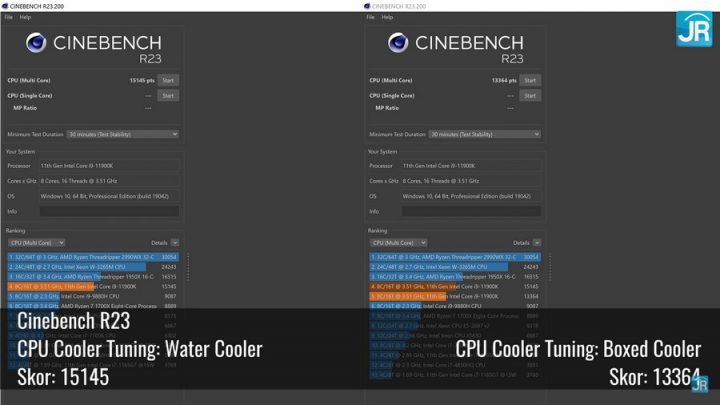Viewport: 720px width, 405px height.
Task: Select Threadripper 2990WX ranking row, right window
Action: 455,257
